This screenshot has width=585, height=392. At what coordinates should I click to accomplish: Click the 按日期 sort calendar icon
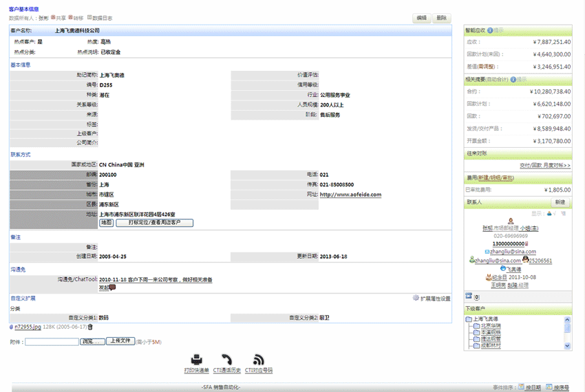[x=521, y=387]
